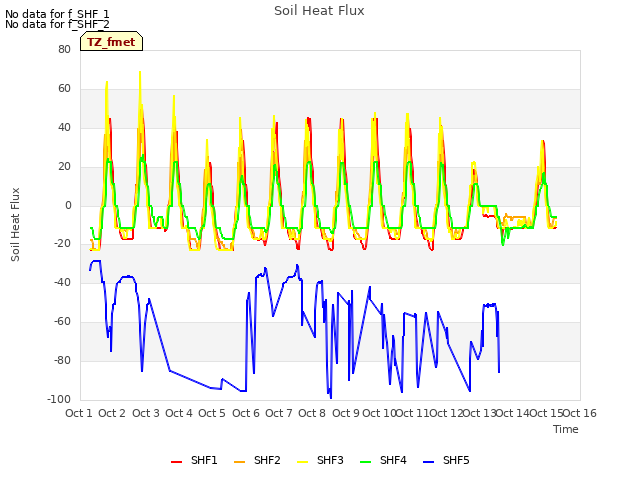
Task: Click the 'Time' x-axis label
Action: [x=566, y=429]
